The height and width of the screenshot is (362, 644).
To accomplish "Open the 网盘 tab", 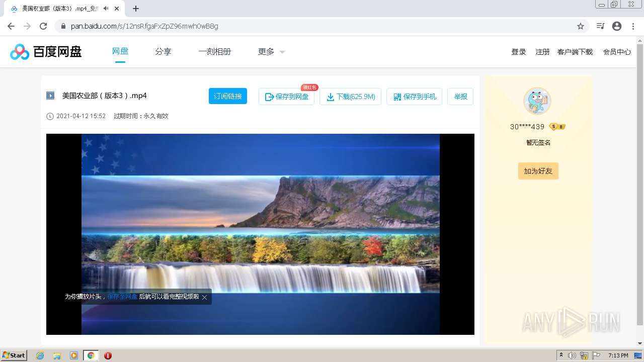I will 120,51.
